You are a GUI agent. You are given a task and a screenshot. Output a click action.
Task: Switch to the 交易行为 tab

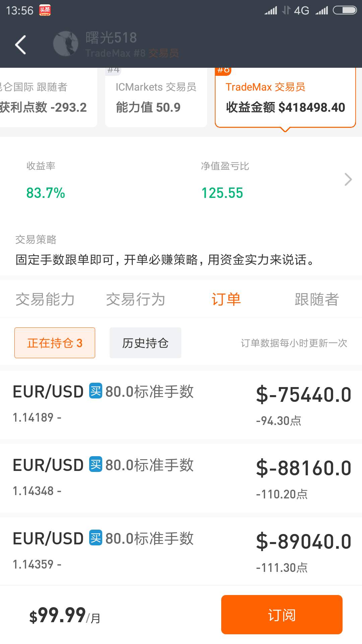point(135,299)
